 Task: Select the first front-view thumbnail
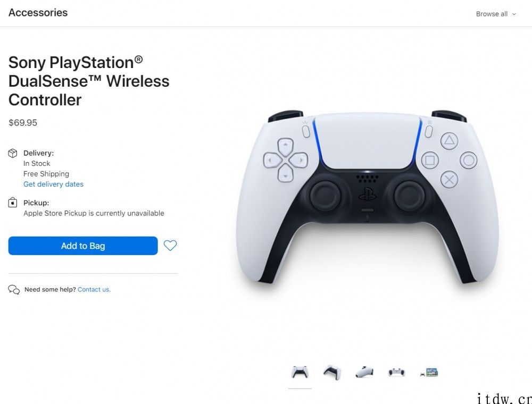coord(300,372)
